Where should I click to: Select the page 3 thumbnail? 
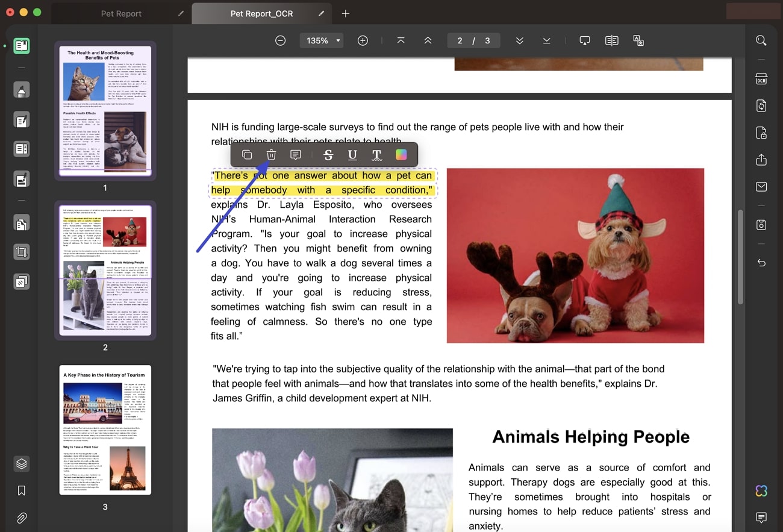[105, 430]
